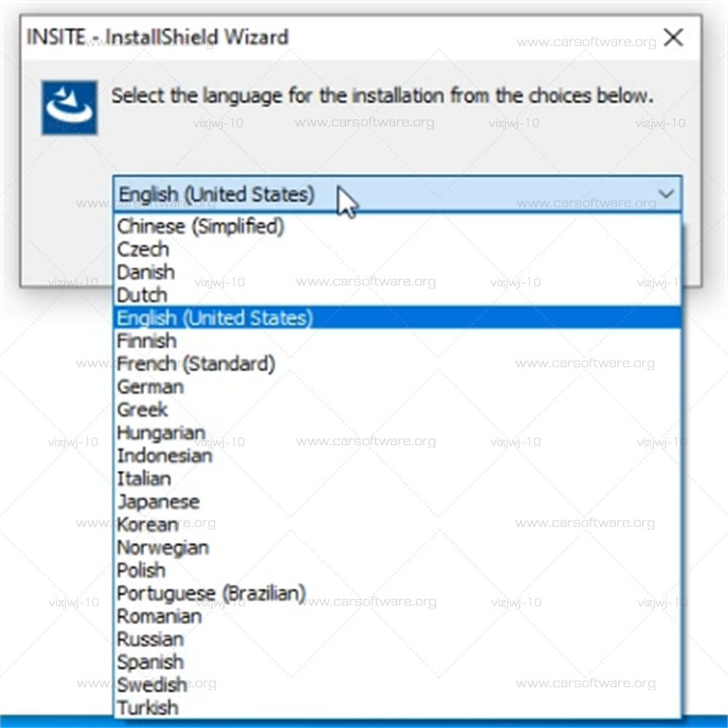Choose Finnish in the dropdown list
The image size is (728, 728).
[397, 341]
